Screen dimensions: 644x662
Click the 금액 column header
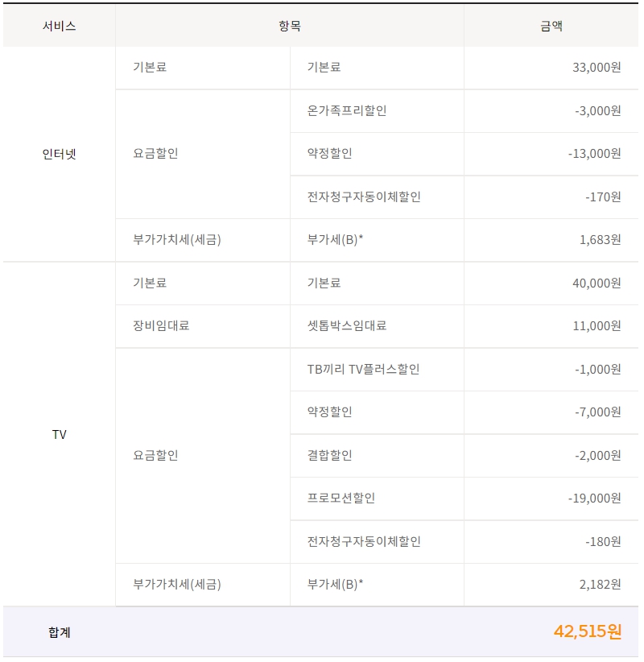[551, 26]
